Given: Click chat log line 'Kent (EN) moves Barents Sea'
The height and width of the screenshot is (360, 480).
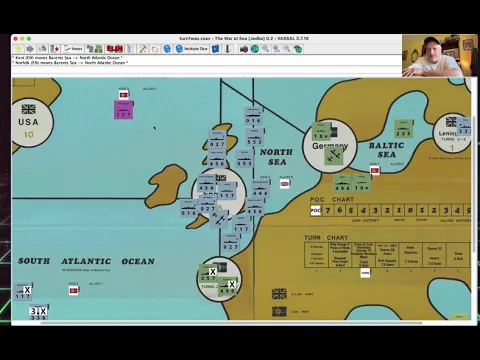Looking at the screenshot, I should [68, 58].
